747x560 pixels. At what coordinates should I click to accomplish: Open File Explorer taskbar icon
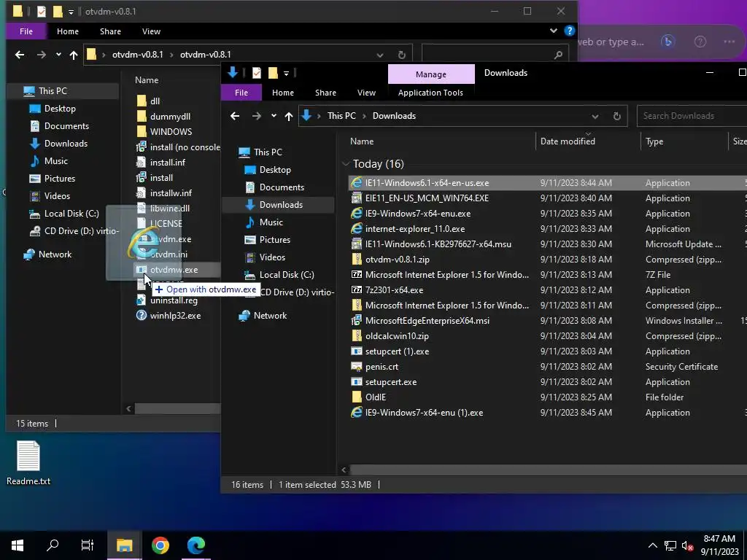pyautogui.click(x=124, y=545)
